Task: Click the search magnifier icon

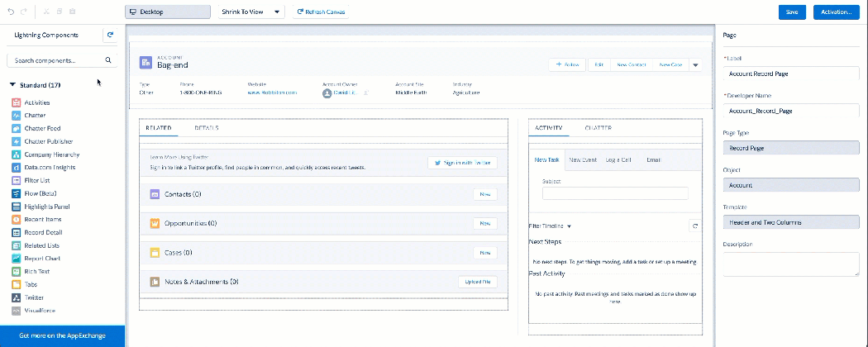Action: click(108, 60)
